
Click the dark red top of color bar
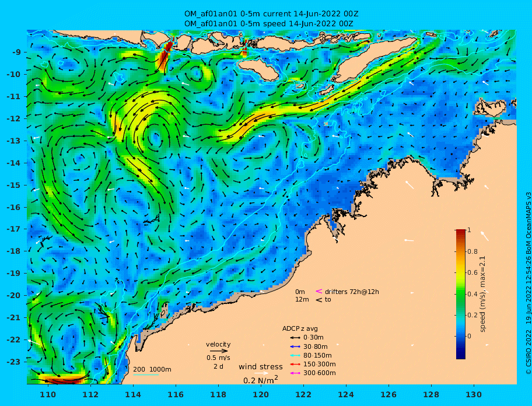click(x=461, y=232)
